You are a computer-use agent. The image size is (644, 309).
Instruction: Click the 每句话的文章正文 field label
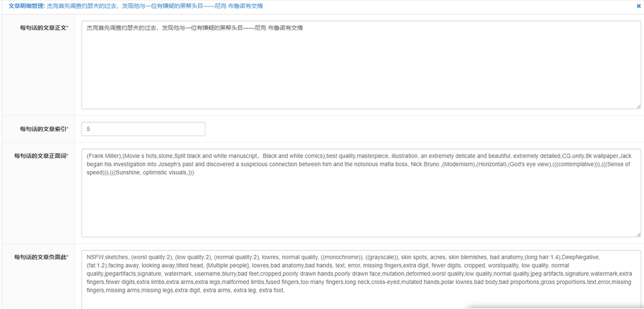pos(44,27)
